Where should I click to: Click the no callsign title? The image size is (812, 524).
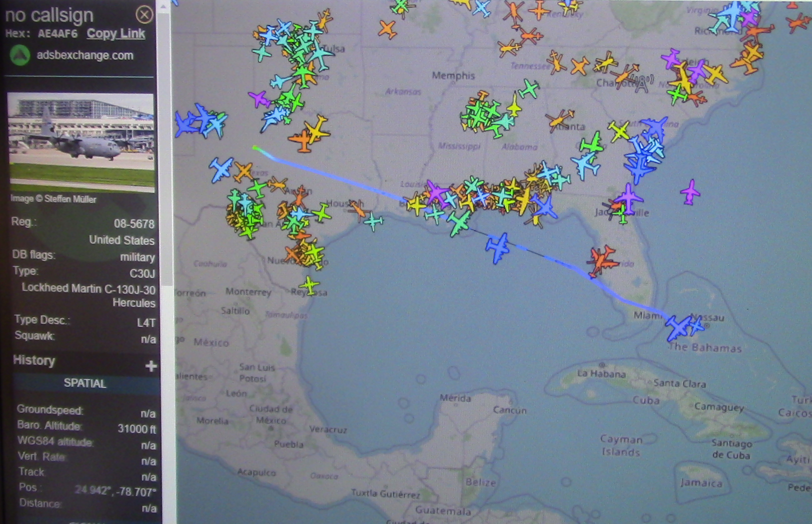tap(49, 15)
